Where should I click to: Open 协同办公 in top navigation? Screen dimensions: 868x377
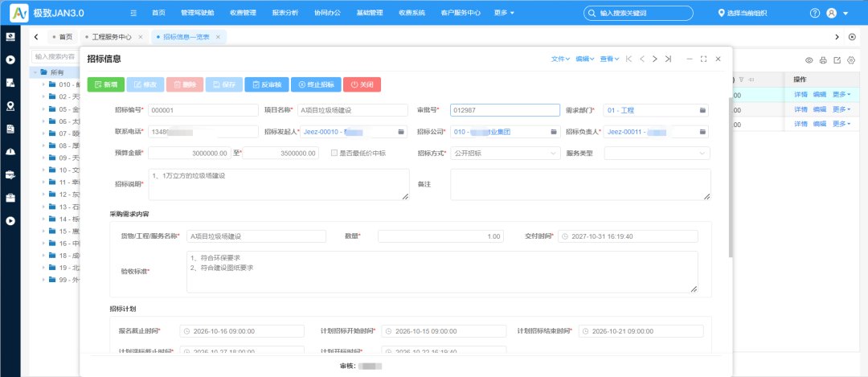[x=327, y=13]
